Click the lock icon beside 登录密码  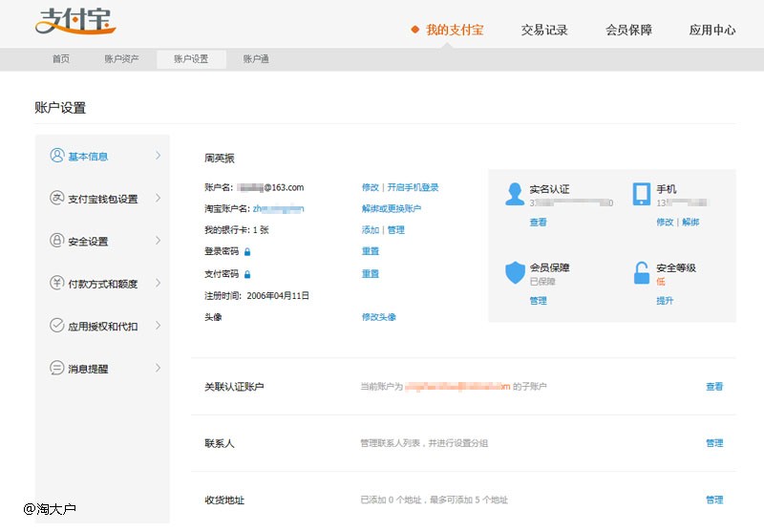[247, 252]
